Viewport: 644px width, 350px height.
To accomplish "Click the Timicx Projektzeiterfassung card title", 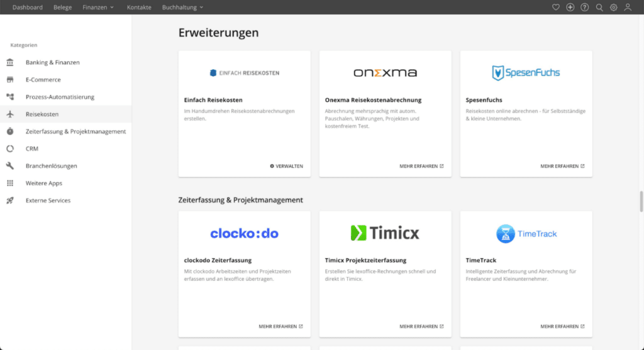I will point(365,260).
